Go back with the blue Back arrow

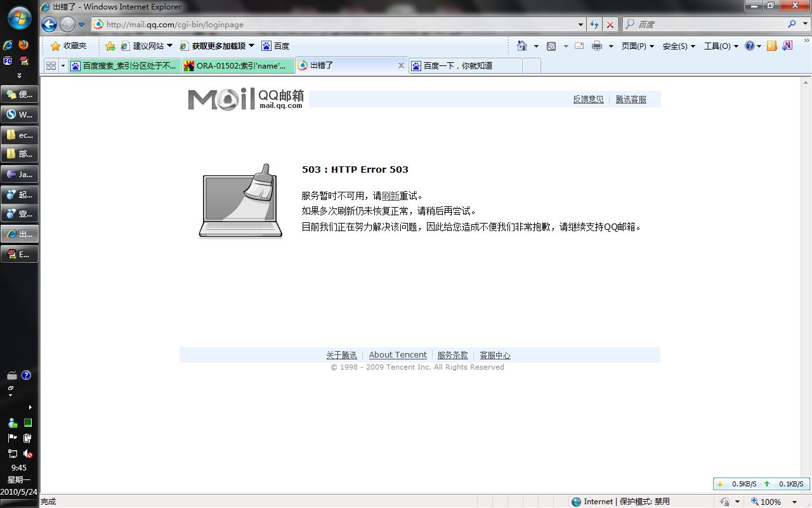click(x=49, y=24)
